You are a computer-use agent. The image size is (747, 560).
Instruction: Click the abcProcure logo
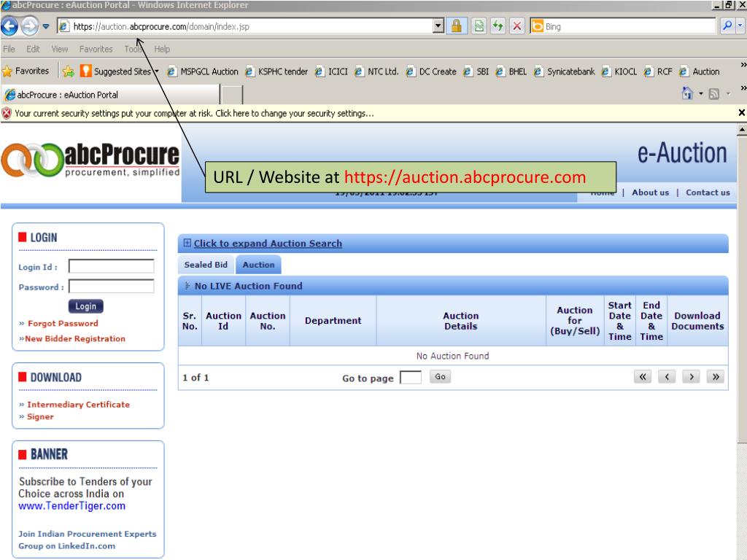90,160
